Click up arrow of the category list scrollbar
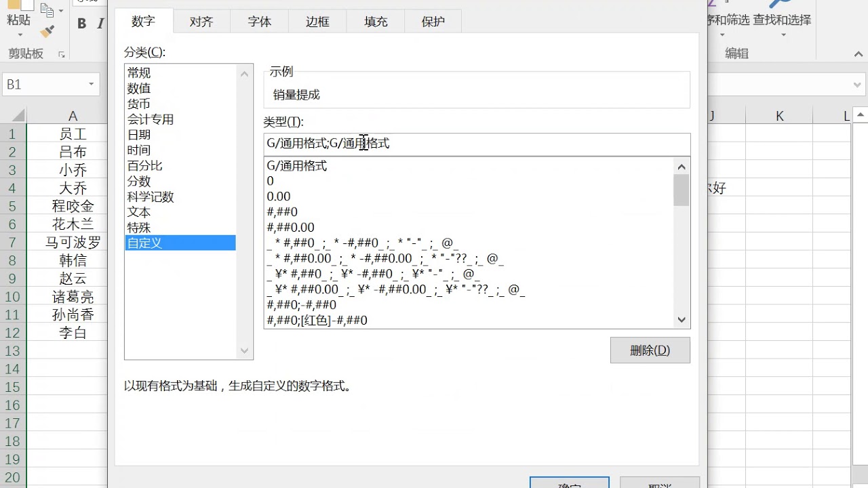This screenshot has height=488, width=868. 245,73
